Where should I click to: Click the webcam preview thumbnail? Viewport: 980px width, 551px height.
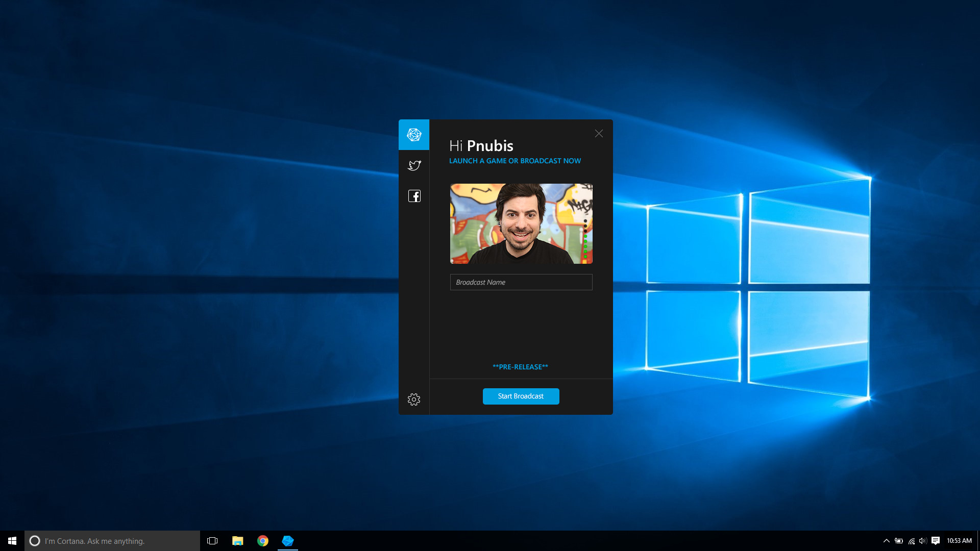(516, 223)
